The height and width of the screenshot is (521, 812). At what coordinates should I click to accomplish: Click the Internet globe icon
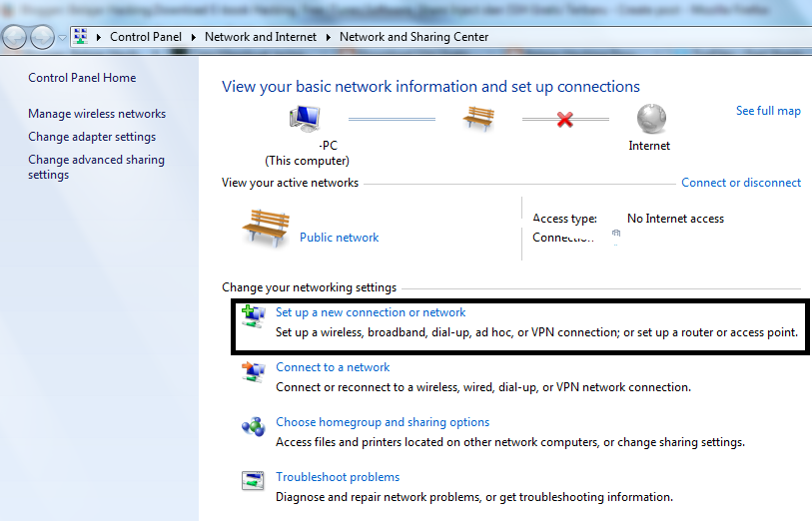pos(651,119)
